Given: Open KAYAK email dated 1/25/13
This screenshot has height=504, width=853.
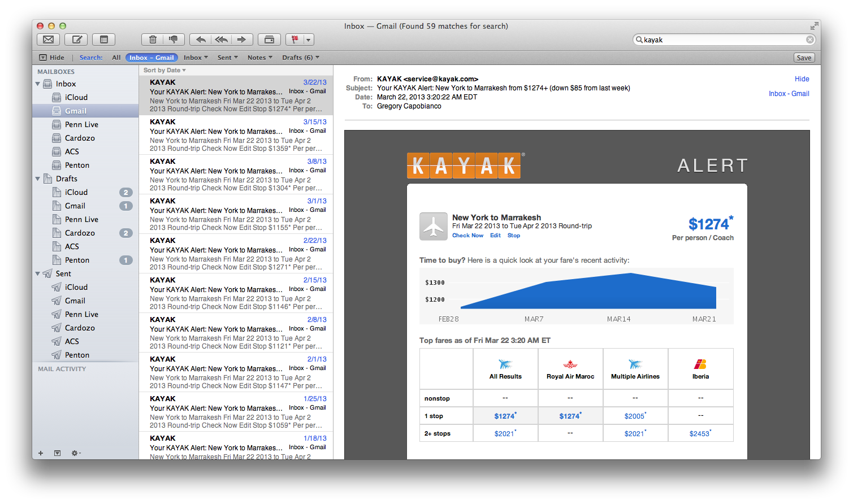Looking at the screenshot, I should [236, 412].
